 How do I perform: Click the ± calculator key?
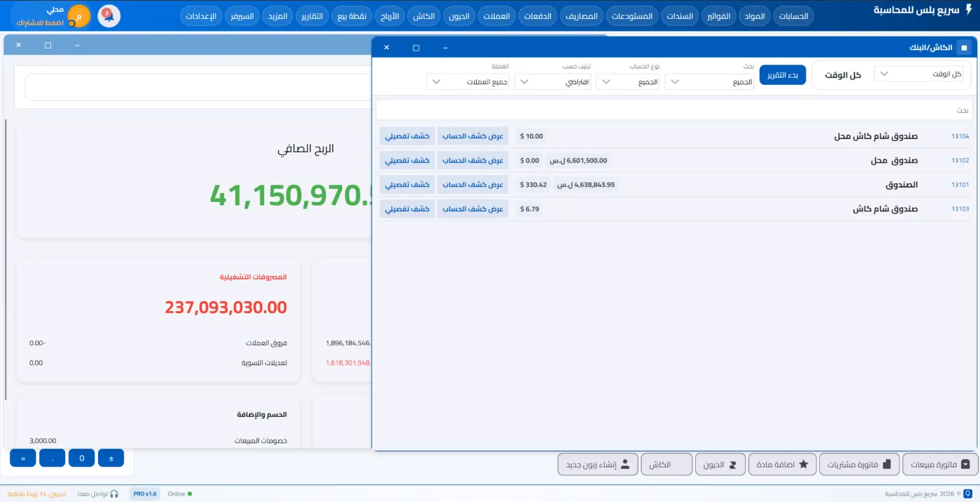click(x=111, y=458)
